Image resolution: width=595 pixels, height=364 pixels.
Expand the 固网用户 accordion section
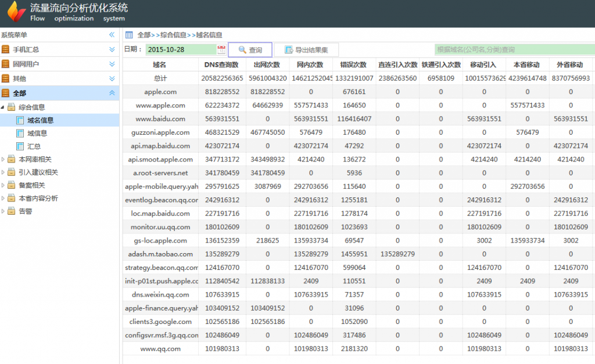point(112,64)
